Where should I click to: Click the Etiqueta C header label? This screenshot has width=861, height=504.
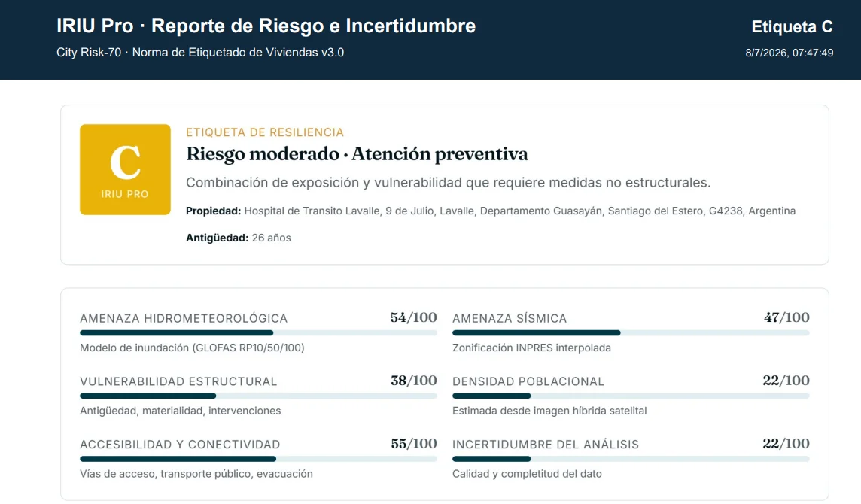click(x=792, y=26)
